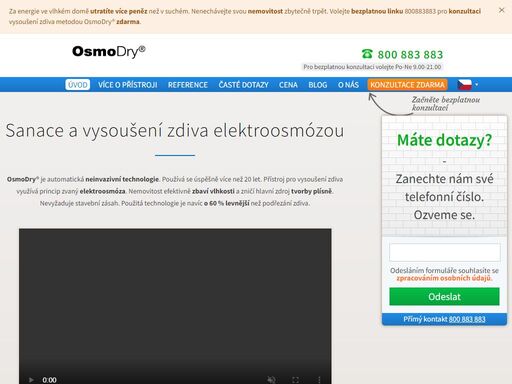This screenshot has width=512, height=384.
Task: Play the video
Action: 31,380
